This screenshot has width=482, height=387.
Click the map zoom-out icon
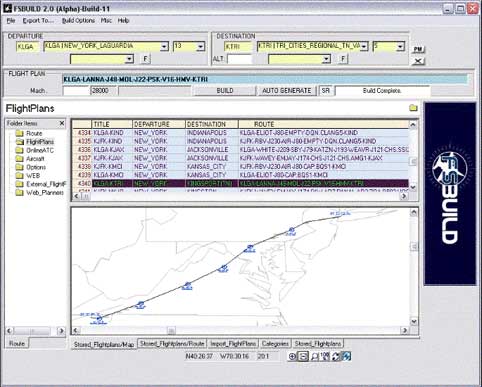(303, 356)
